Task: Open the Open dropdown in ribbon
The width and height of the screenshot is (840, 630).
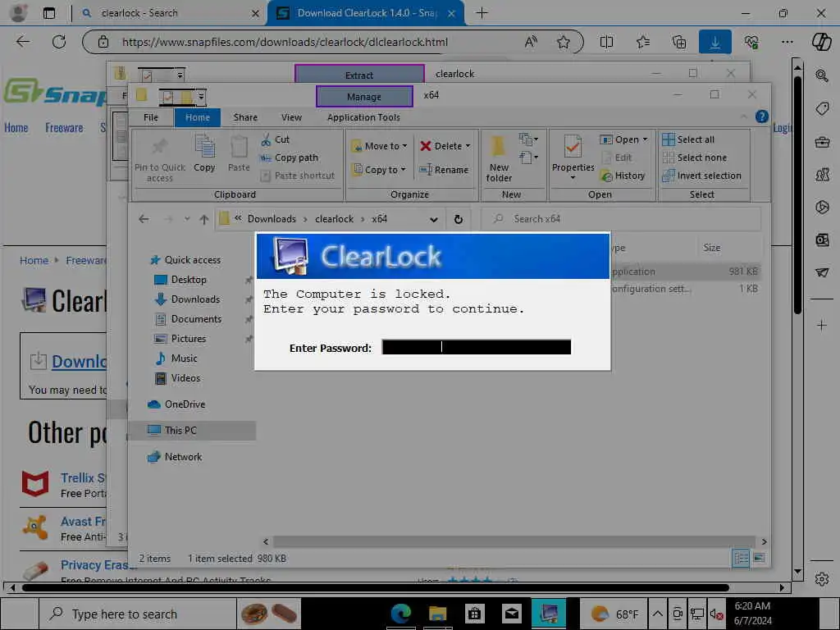Action: (623, 139)
